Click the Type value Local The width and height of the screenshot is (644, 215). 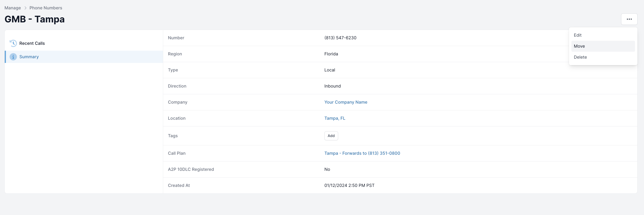[330, 70]
